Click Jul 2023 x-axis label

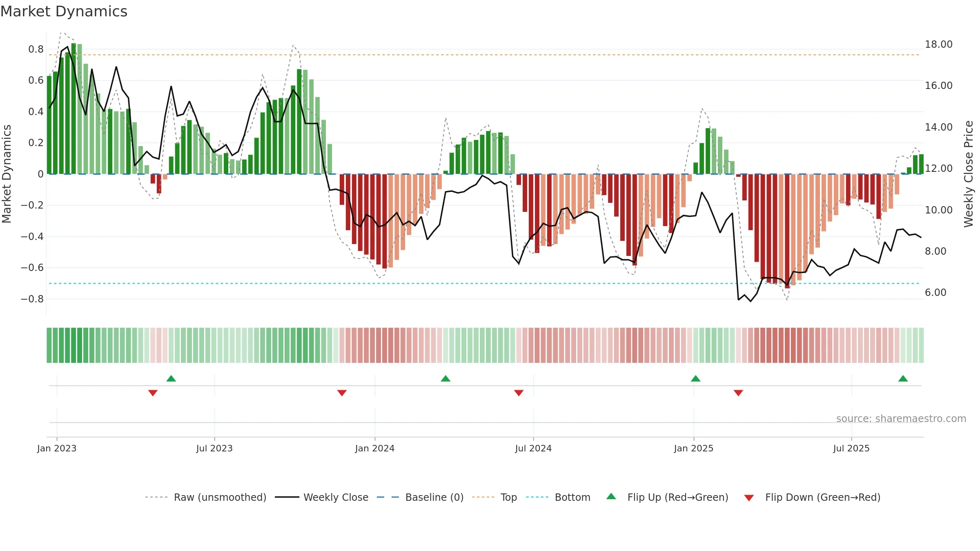pyautogui.click(x=214, y=448)
